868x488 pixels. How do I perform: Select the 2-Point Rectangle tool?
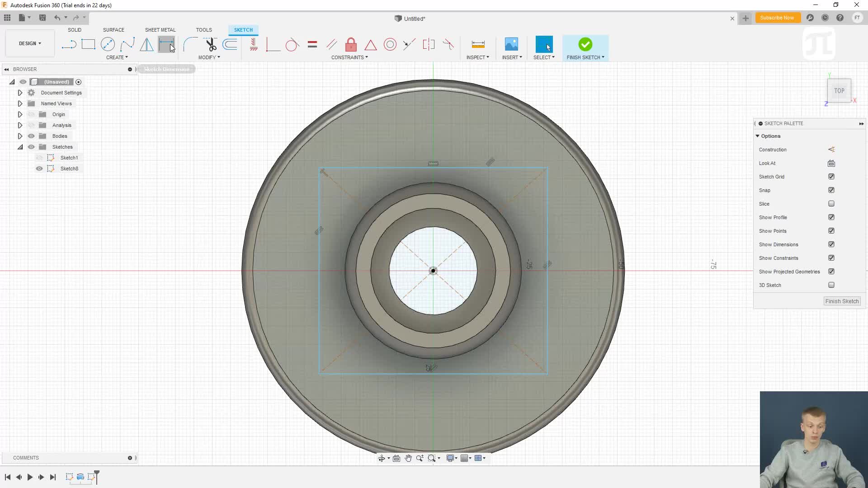[x=88, y=44]
